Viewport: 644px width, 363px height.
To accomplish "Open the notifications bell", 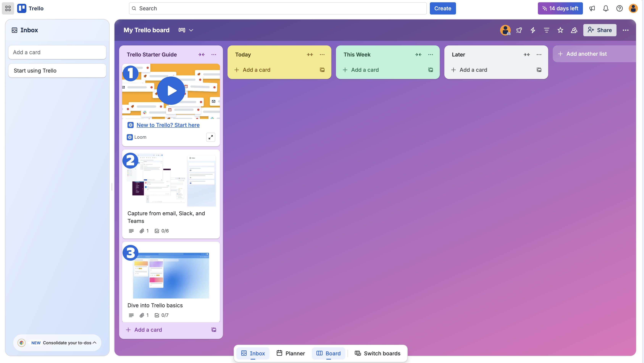I will coord(605,9).
